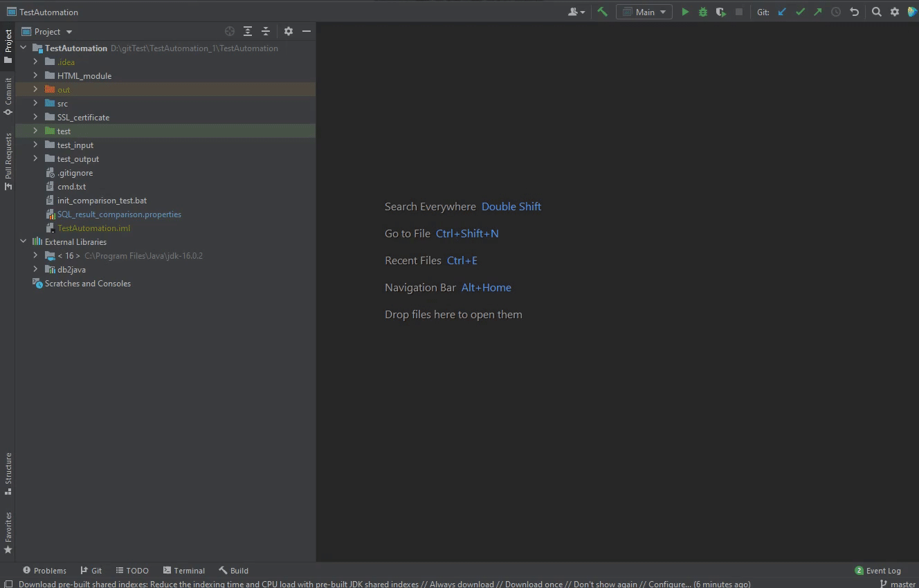
Task: Select Opened File using the crosshair icon
Action: [x=230, y=31]
